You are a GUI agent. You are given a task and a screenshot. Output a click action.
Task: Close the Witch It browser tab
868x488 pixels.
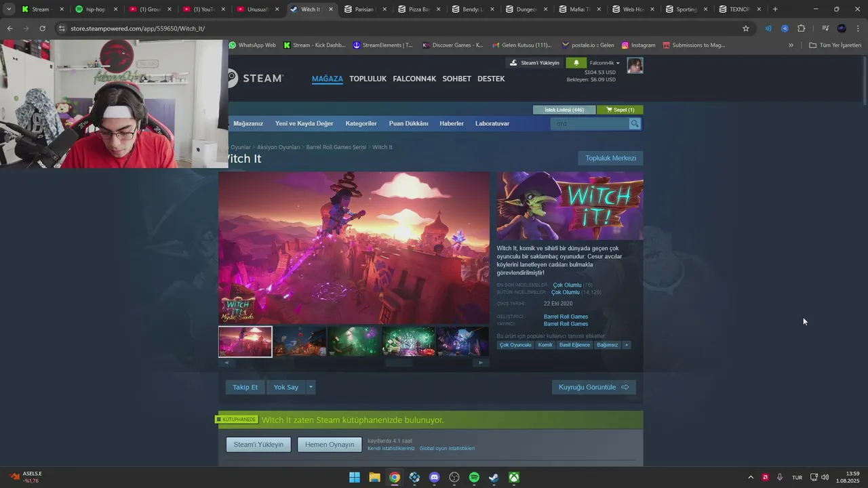point(331,9)
